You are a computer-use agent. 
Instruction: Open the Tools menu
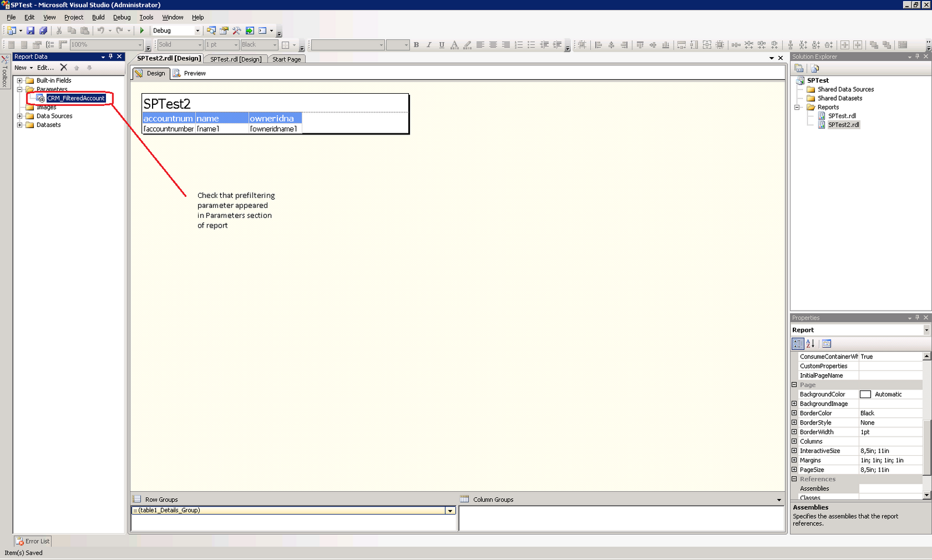pyautogui.click(x=146, y=17)
